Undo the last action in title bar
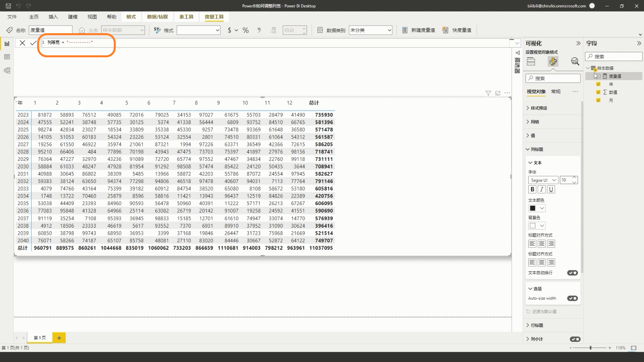The height and width of the screenshot is (362, 644). 18,6
